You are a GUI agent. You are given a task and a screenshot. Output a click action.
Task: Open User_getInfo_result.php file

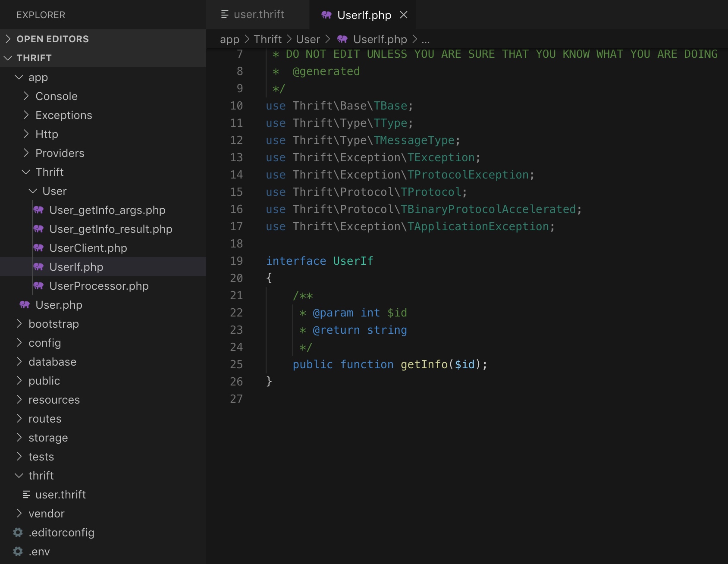coord(103,229)
